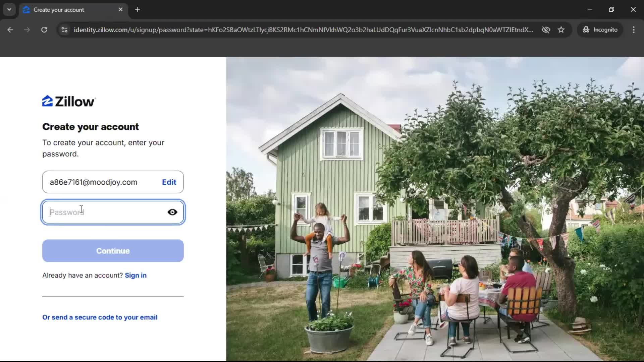This screenshot has height=362, width=644.
Task: Open Chrome's three-dot menu
Action: [634, 29]
